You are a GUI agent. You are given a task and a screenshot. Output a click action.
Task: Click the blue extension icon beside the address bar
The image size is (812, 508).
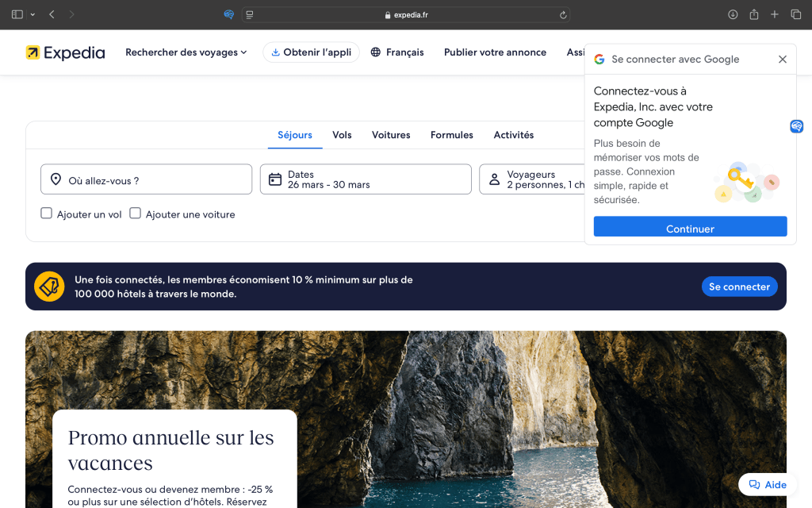coord(229,14)
